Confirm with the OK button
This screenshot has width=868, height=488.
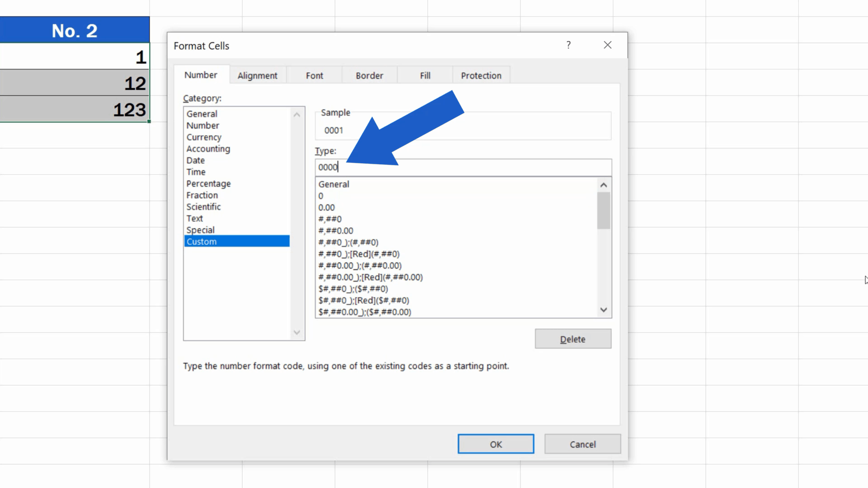[x=496, y=444]
